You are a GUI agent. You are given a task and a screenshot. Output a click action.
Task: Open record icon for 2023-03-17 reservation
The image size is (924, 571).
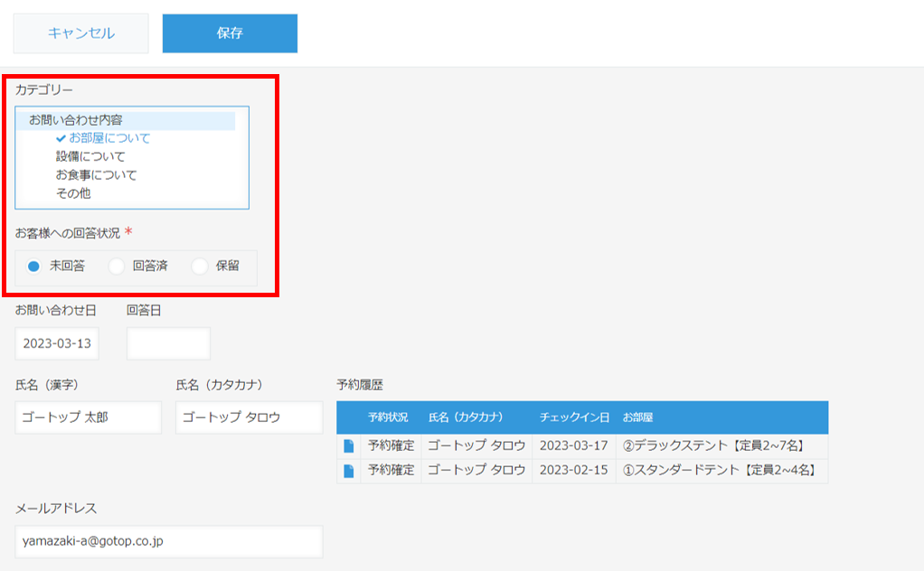tap(349, 446)
